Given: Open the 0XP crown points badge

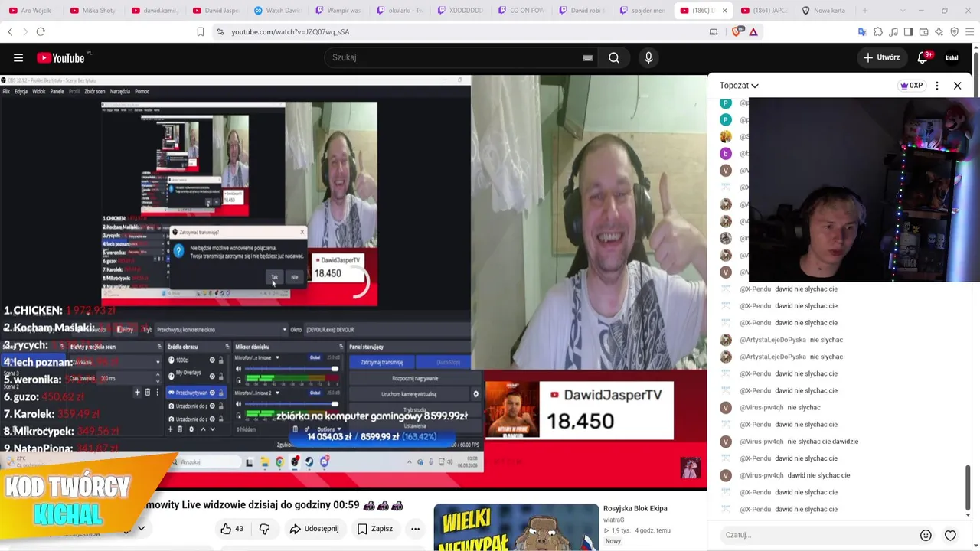Looking at the screenshot, I should click(x=911, y=86).
